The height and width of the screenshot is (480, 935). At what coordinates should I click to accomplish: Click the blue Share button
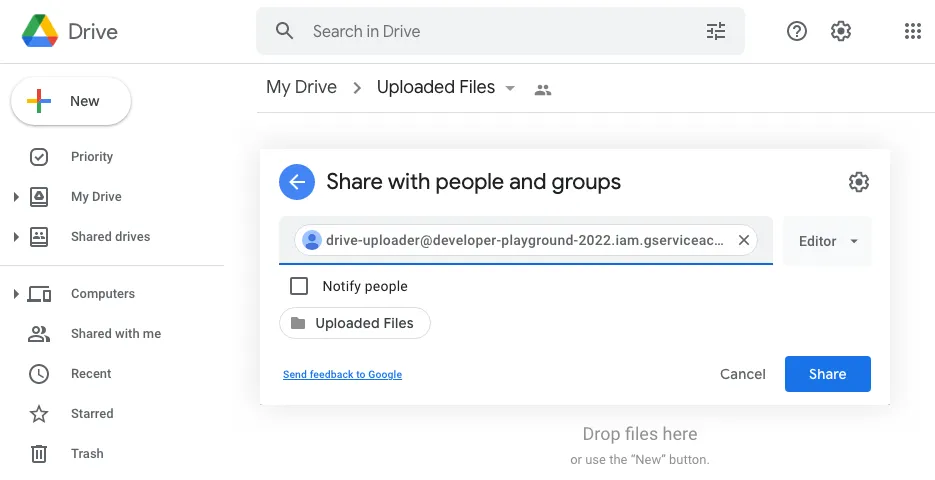click(x=828, y=374)
